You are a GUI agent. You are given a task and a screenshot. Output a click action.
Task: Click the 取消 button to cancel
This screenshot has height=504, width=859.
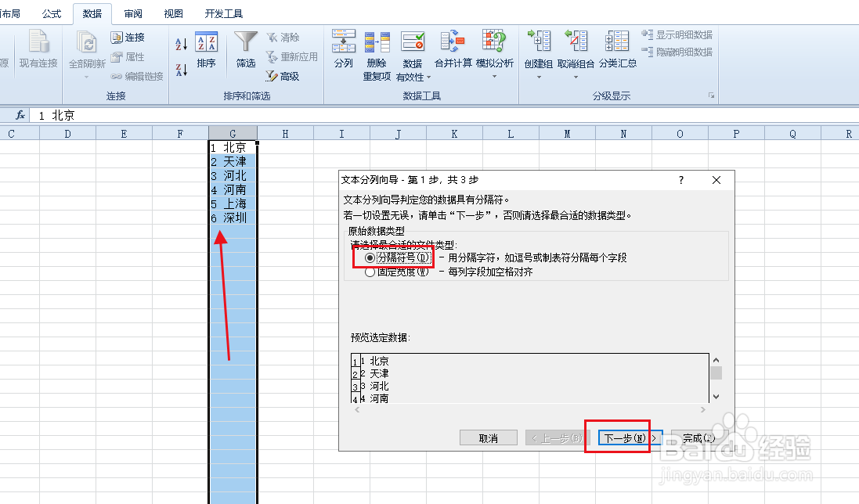click(489, 437)
